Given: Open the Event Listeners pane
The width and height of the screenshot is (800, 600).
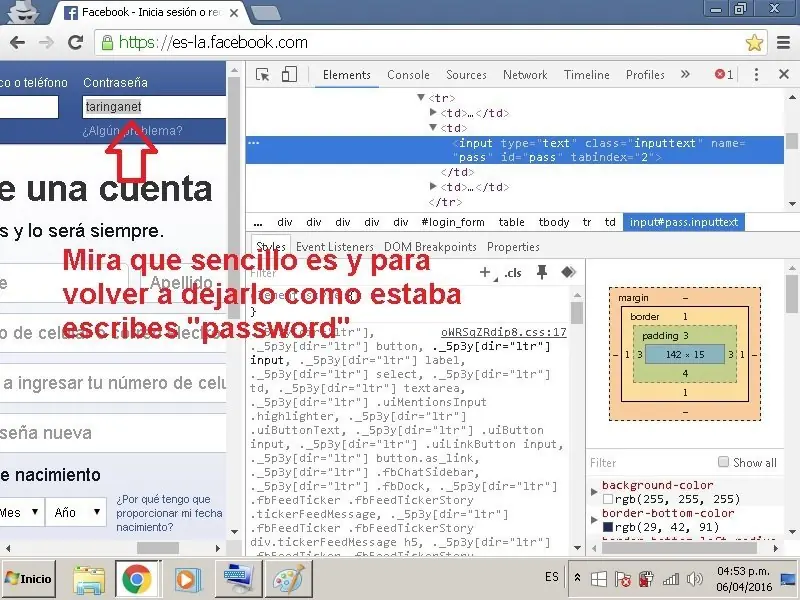Looking at the screenshot, I should click(335, 247).
